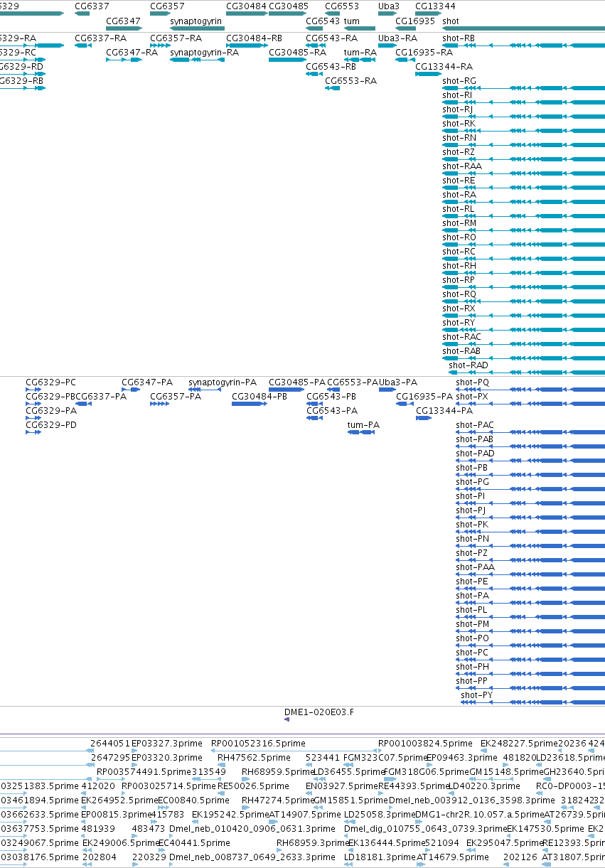Open gene CG30485 in the gene track

[289, 6]
